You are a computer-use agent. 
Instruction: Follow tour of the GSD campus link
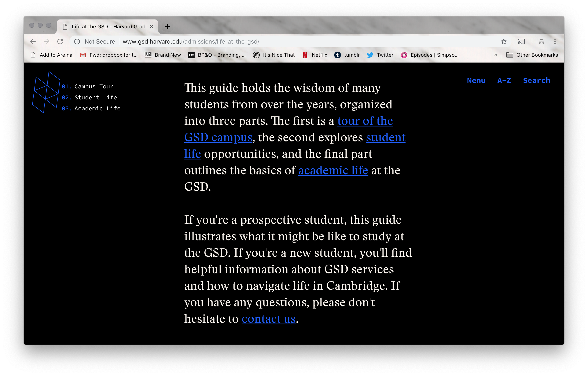coord(365,121)
